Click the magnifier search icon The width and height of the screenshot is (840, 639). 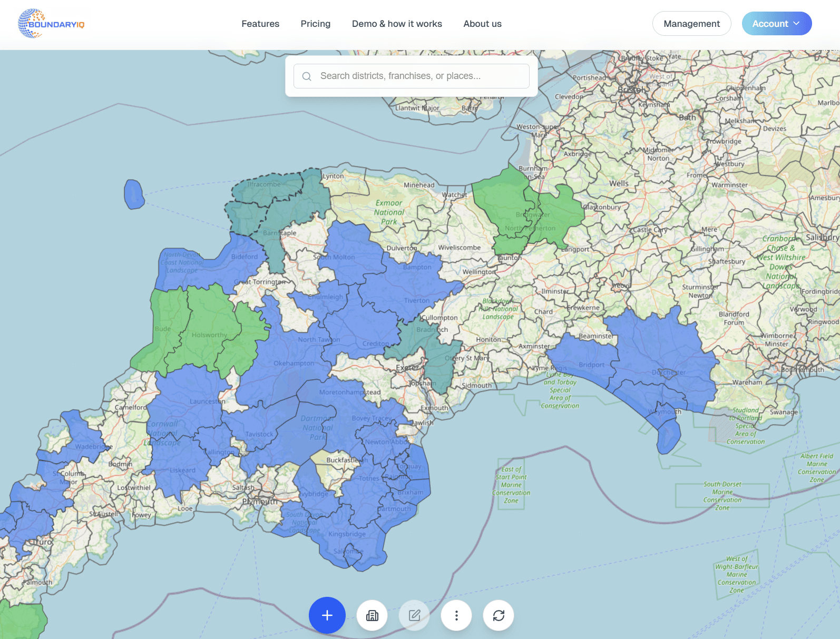(307, 76)
